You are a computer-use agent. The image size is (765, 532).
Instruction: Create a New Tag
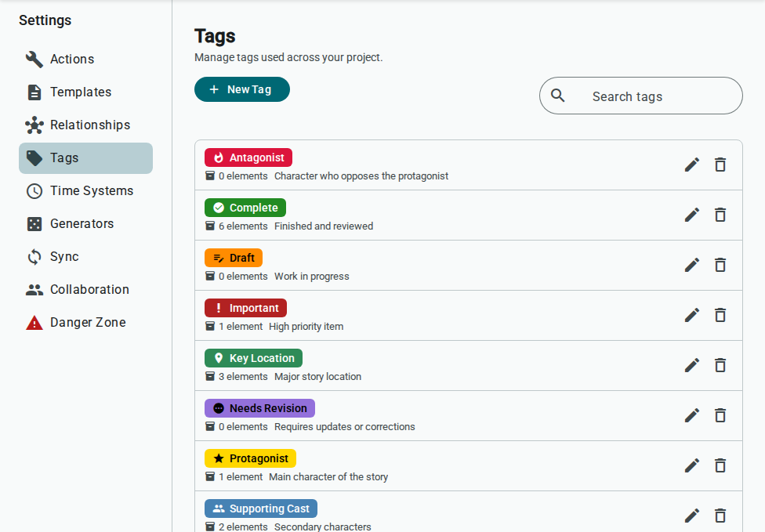tap(242, 89)
